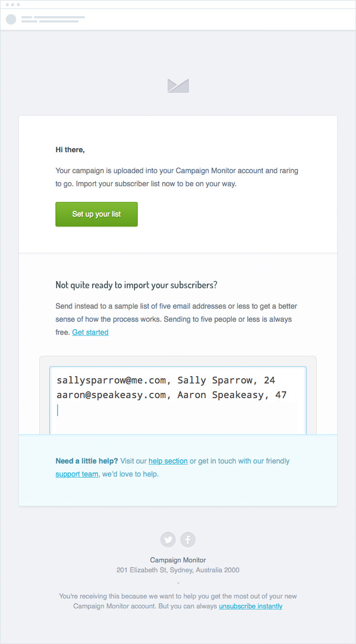Select the sender avatar circle in header
Image resolution: width=356 pixels, height=644 pixels.
(11, 19)
